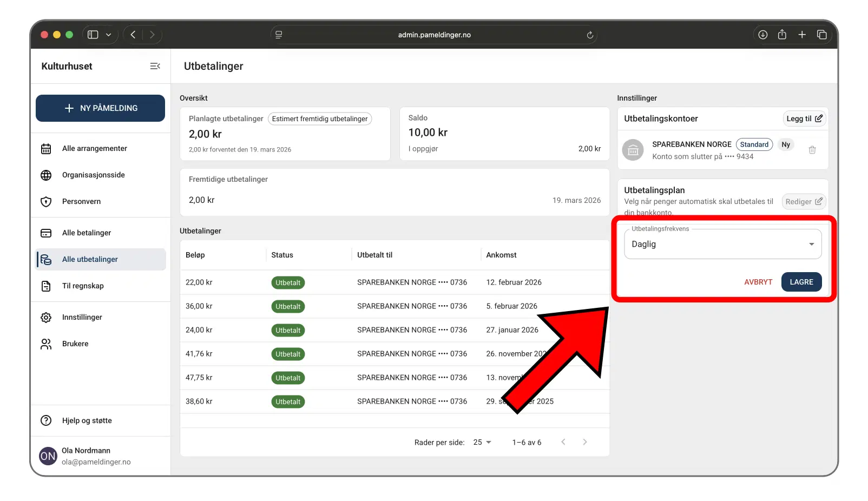The height and width of the screenshot is (501, 868).
Task: Click the trash icon for Sparebanken Norge account
Action: pyautogui.click(x=812, y=150)
